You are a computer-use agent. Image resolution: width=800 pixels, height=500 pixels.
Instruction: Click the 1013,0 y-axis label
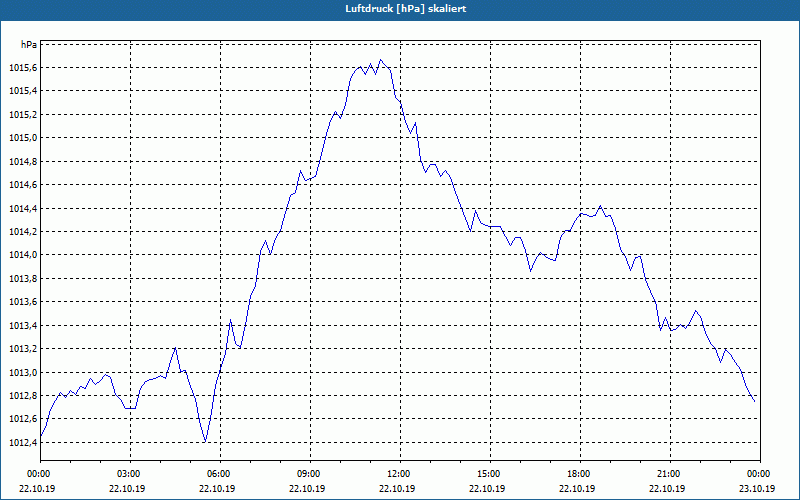pos(23,372)
